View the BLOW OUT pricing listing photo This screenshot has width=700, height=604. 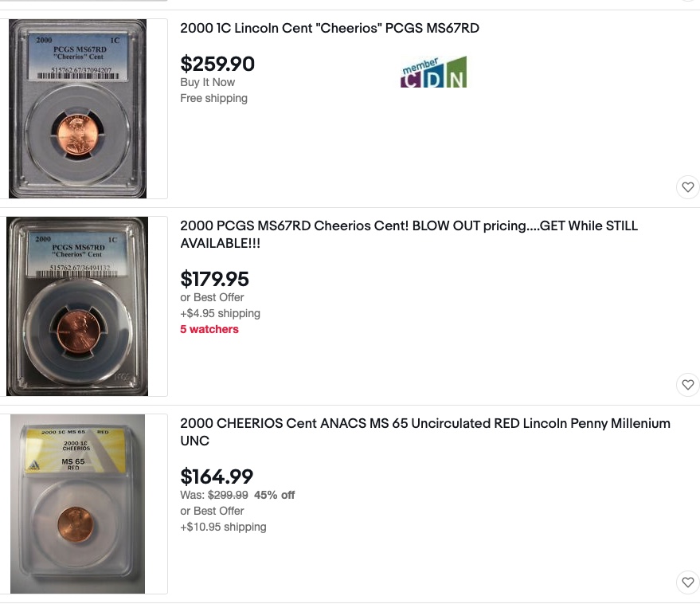click(78, 307)
